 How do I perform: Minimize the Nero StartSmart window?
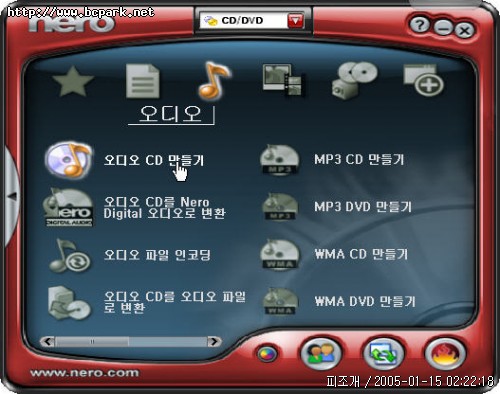(444, 28)
